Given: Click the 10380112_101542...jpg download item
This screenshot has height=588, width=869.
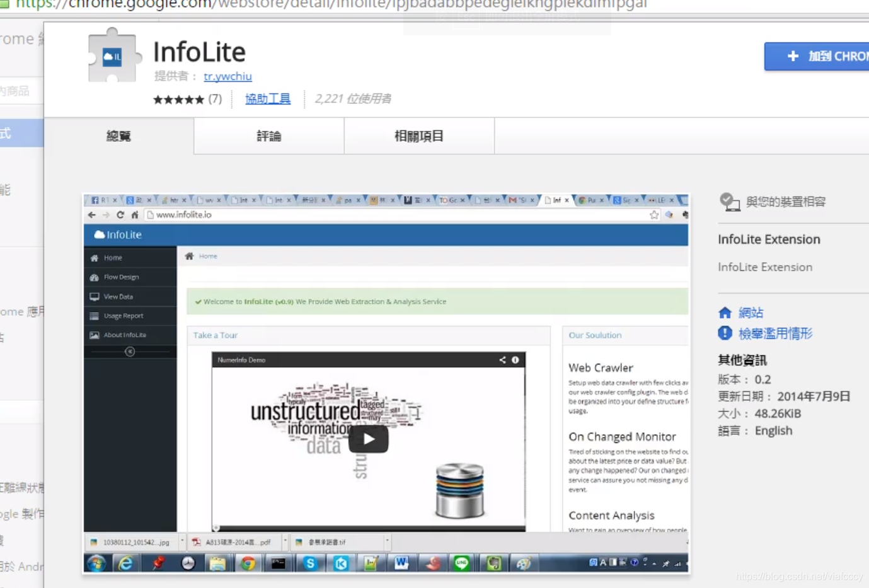Looking at the screenshot, I should [x=131, y=542].
